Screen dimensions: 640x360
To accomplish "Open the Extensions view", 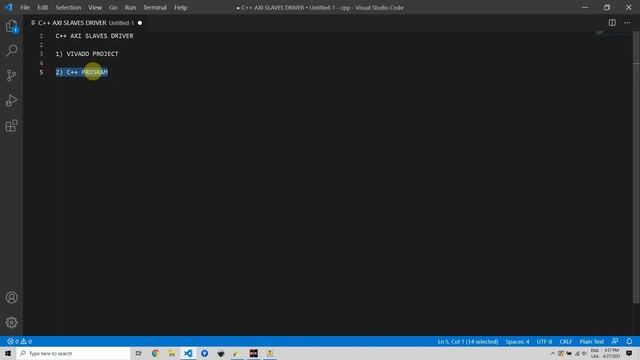I will coord(11,126).
